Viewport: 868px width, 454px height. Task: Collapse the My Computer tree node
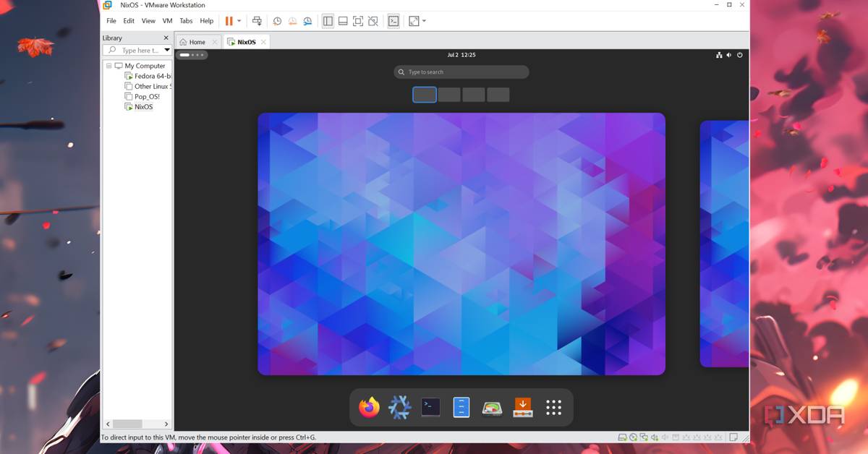[x=109, y=66]
